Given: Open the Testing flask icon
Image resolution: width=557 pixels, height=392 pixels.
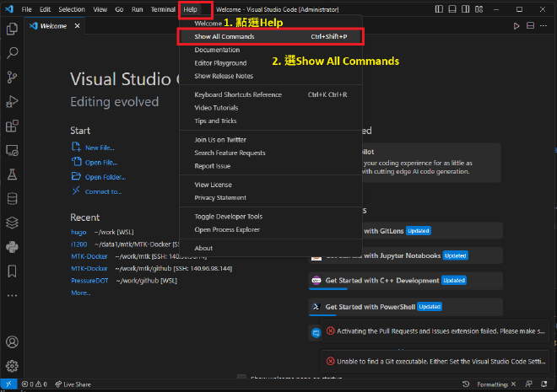Looking at the screenshot, I should coord(12,175).
